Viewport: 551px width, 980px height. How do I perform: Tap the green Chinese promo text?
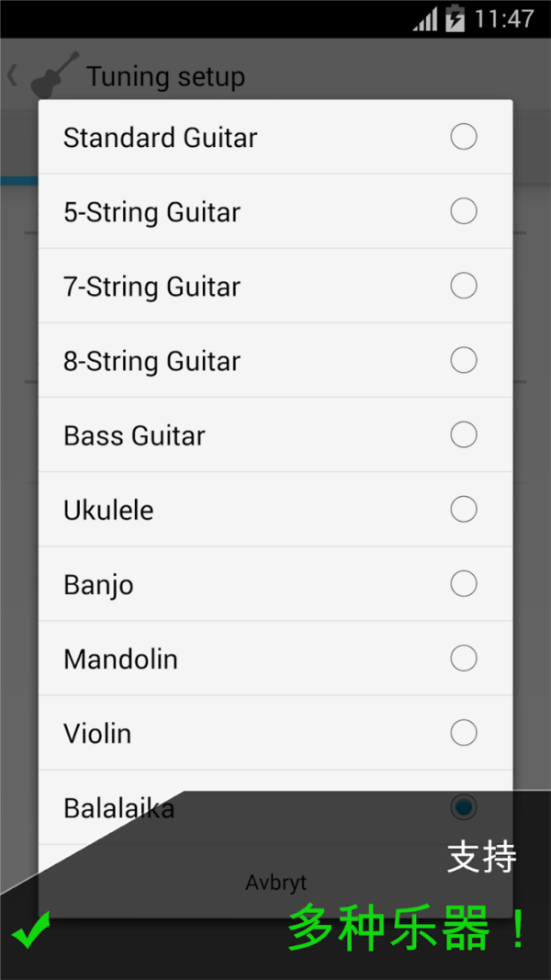coord(408,928)
